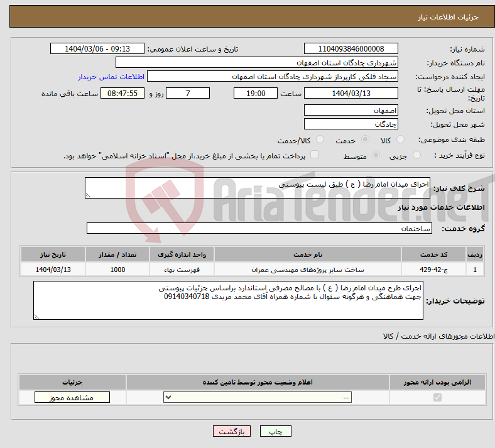
Task: Click the deadline date field 1404/03/13
Action: pyautogui.click(x=351, y=93)
